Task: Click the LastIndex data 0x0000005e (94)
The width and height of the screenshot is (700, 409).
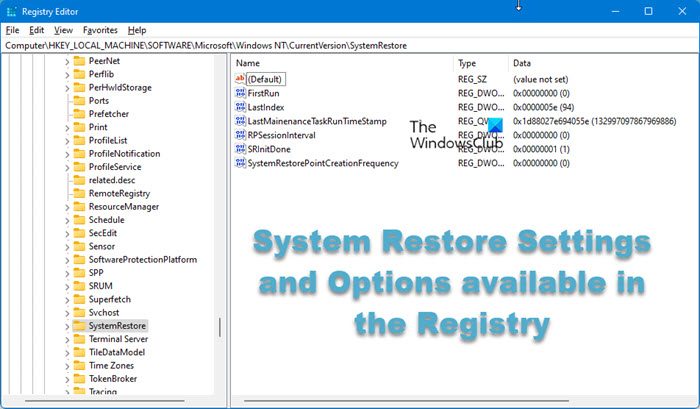Action: tap(543, 107)
